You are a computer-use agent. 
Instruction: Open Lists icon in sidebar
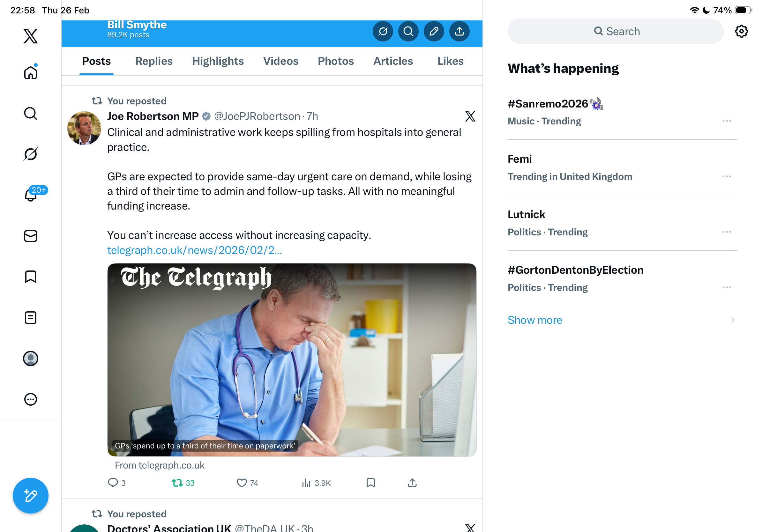(31, 317)
